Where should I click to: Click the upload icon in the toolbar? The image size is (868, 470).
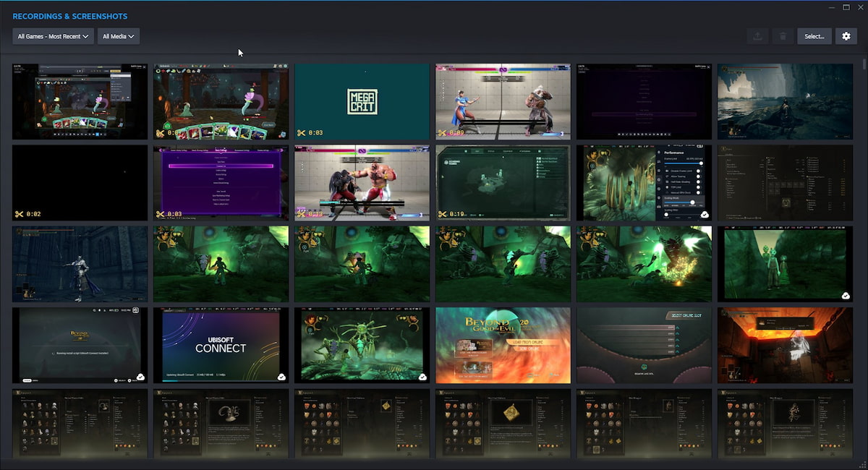758,35
